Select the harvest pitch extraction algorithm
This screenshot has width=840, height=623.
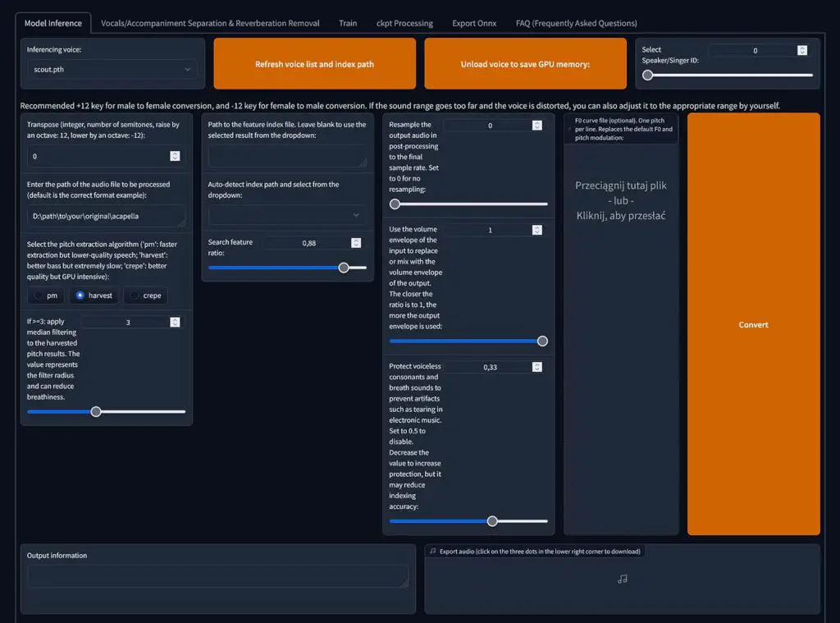[94, 295]
